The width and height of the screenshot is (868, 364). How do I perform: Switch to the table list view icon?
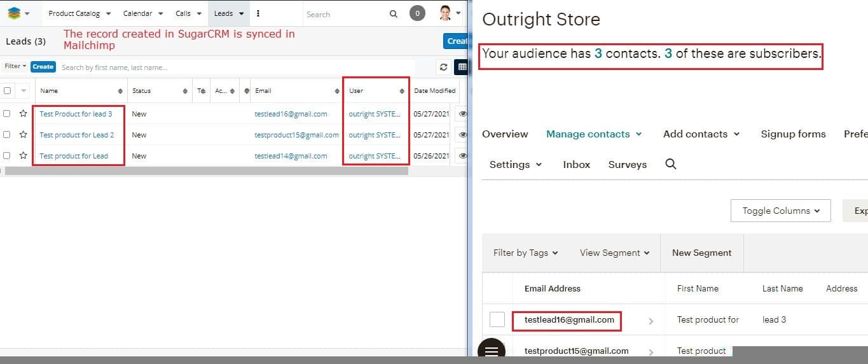(x=462, y=67)
